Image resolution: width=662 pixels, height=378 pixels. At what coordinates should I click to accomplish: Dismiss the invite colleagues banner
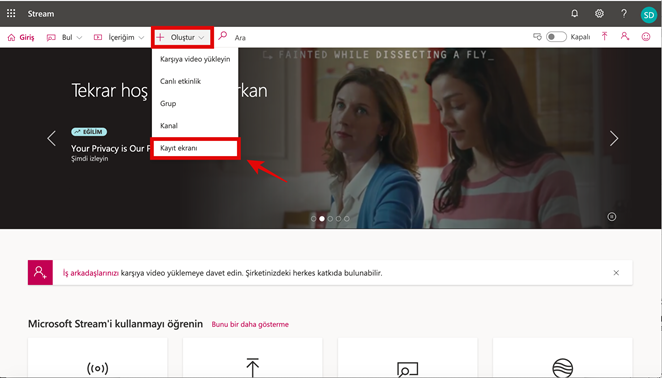[616, 273]
